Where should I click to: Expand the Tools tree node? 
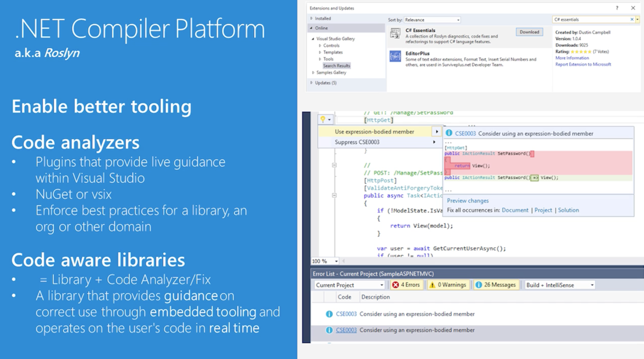pyautogui.click(x=320, y=59)
